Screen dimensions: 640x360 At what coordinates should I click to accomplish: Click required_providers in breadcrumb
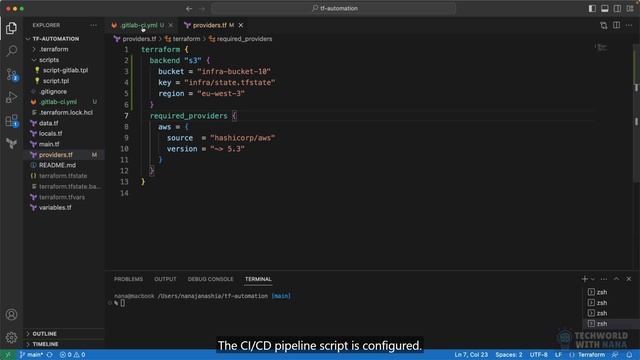coord(244,39)
